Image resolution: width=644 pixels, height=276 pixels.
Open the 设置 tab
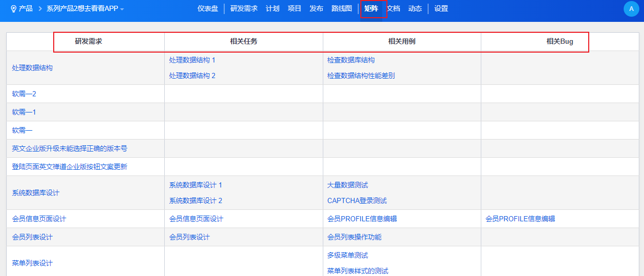pos(441,9)
